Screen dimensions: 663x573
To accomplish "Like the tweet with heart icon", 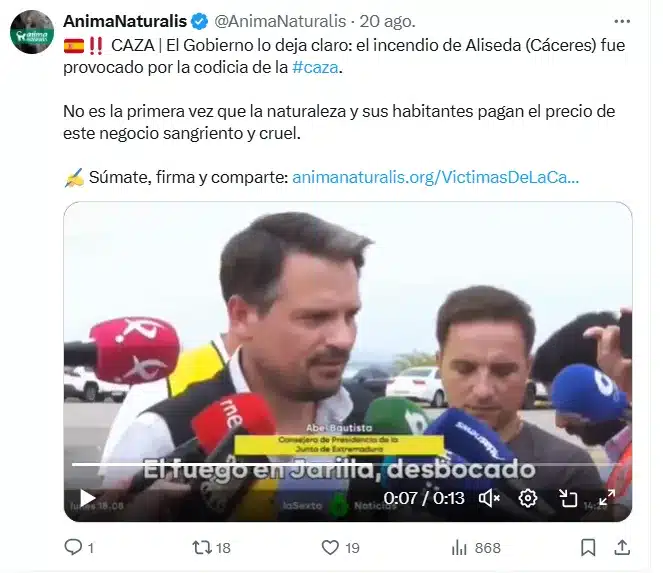I will pyautogui.click(x=330, y=548).
